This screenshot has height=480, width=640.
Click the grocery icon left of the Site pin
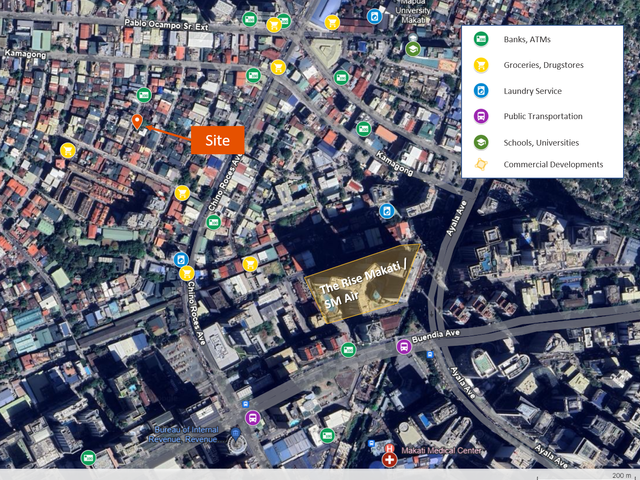click(68, 151)
